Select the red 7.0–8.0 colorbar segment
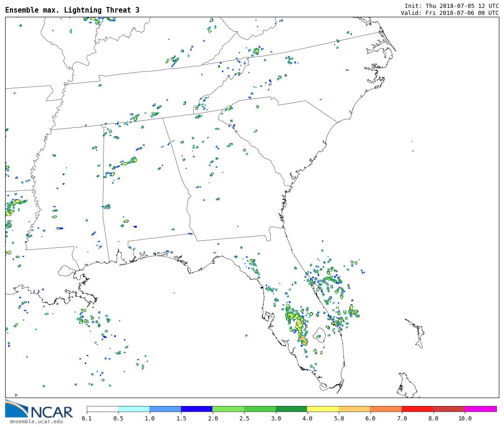This screenshot has height=427, width=504. (x=418, y=409)
